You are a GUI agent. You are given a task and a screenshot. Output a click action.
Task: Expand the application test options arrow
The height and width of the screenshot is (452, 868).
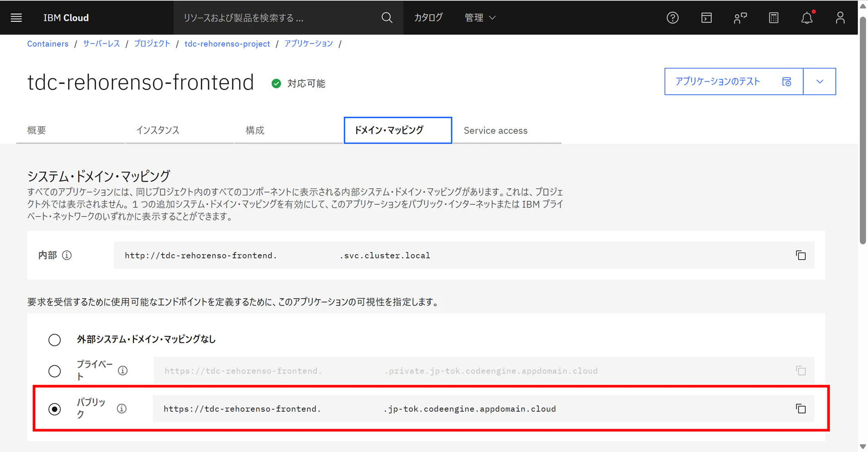[x=819, y=82]
